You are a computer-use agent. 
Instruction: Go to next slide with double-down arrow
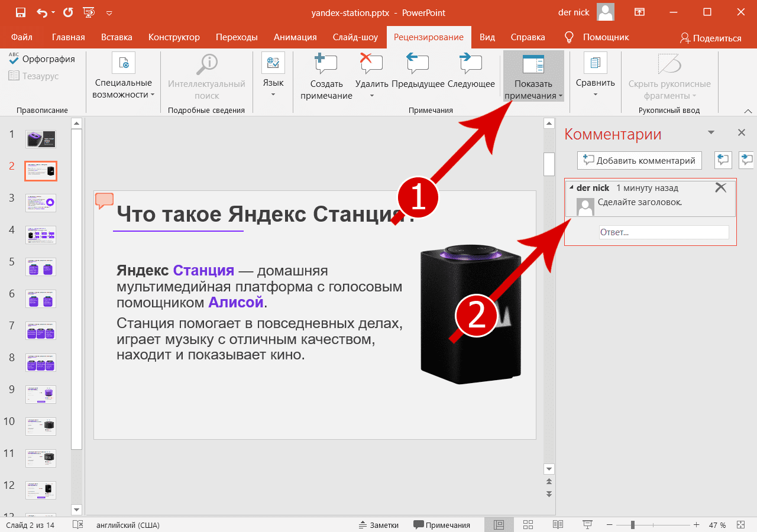549,494
